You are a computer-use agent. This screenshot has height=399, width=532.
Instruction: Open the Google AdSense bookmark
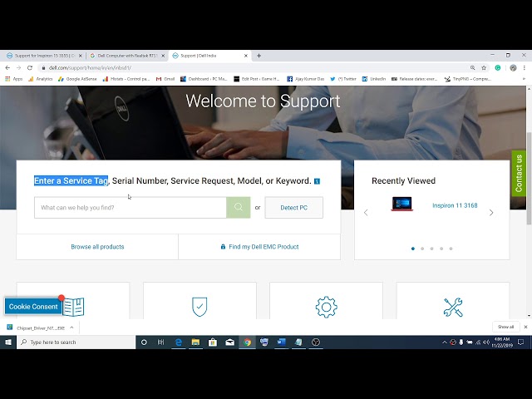[77, 79]
